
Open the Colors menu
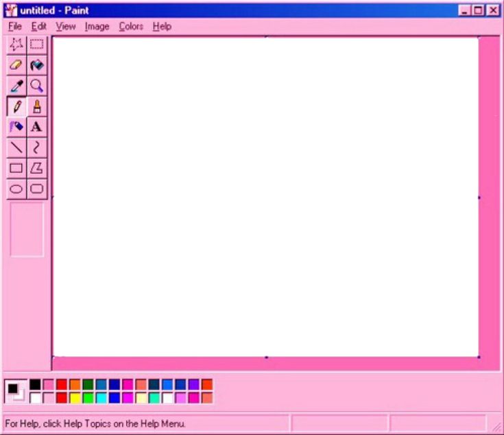coord(131,26)
